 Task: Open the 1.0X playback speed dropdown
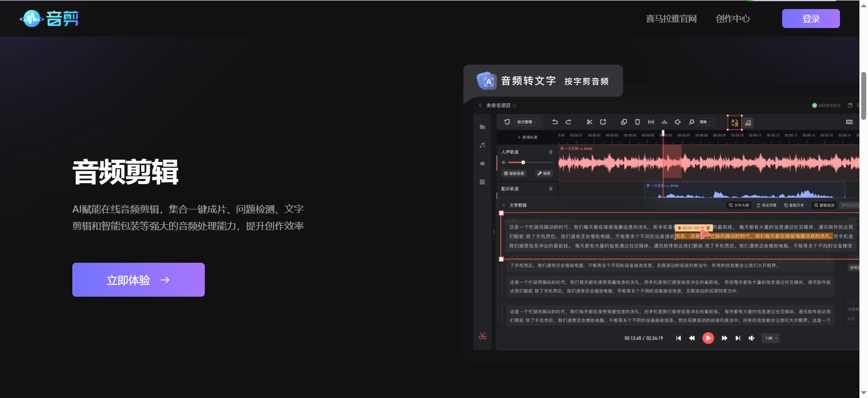click(771, 338)
